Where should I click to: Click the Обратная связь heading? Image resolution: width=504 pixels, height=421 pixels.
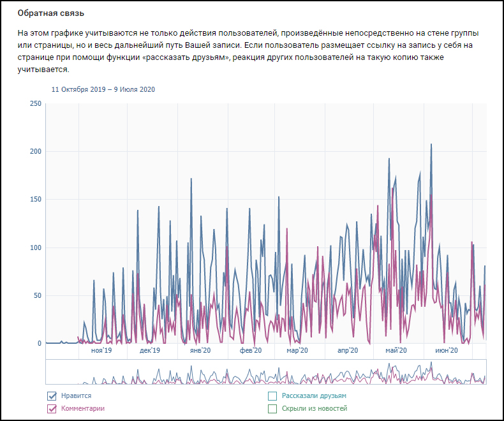click(x=50, y=13)
